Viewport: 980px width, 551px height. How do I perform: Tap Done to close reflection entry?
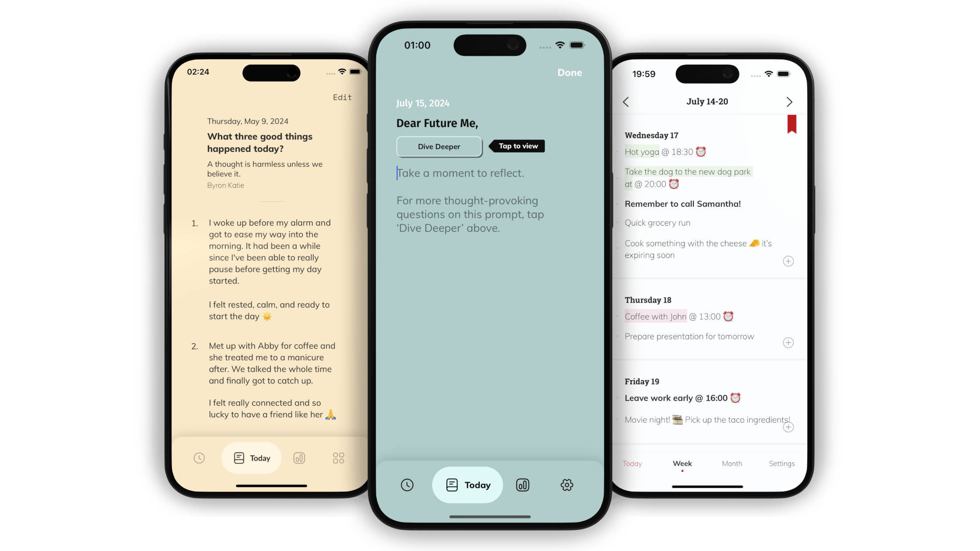[x=570, y=72]
